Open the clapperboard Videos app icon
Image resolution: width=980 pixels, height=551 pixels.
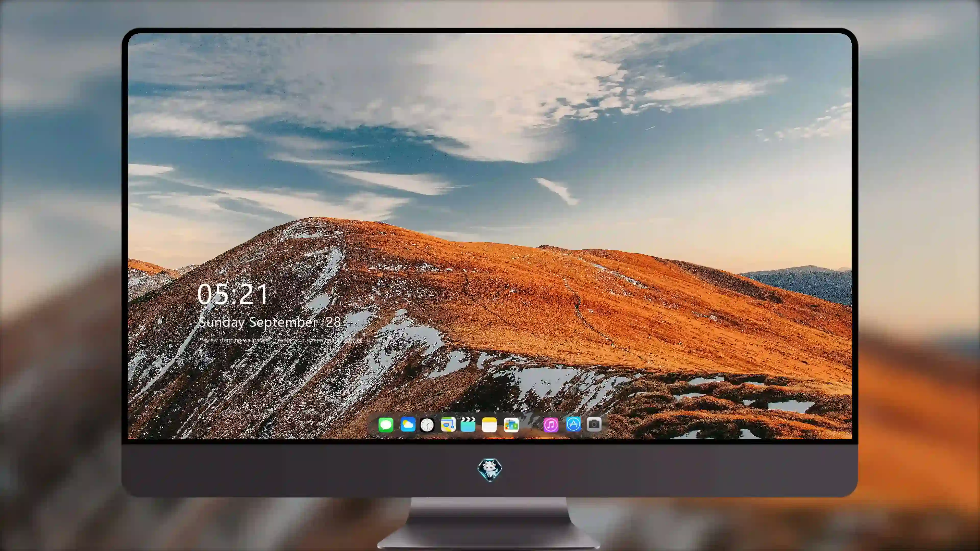click(468, 424)
